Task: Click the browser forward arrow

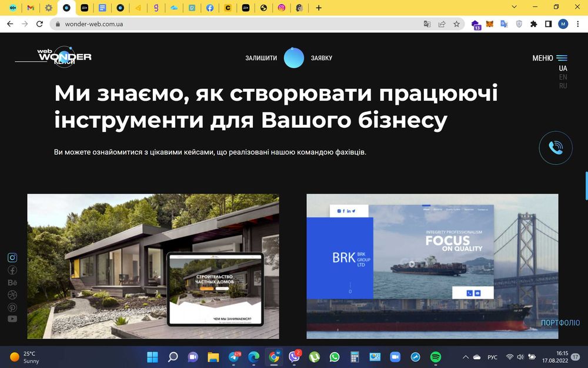Action: click(25, 24)
